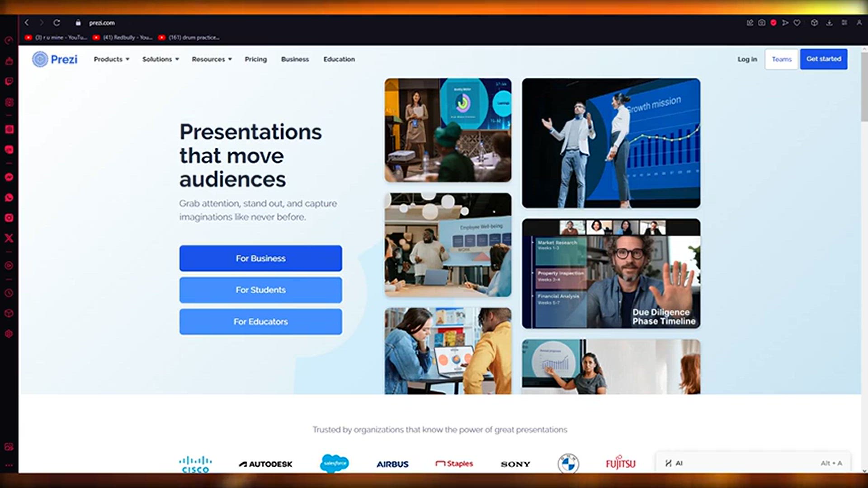Viewport: 868px width, 488px height.
Task: Click the Salesforce logo
Action: pos(335,464)
